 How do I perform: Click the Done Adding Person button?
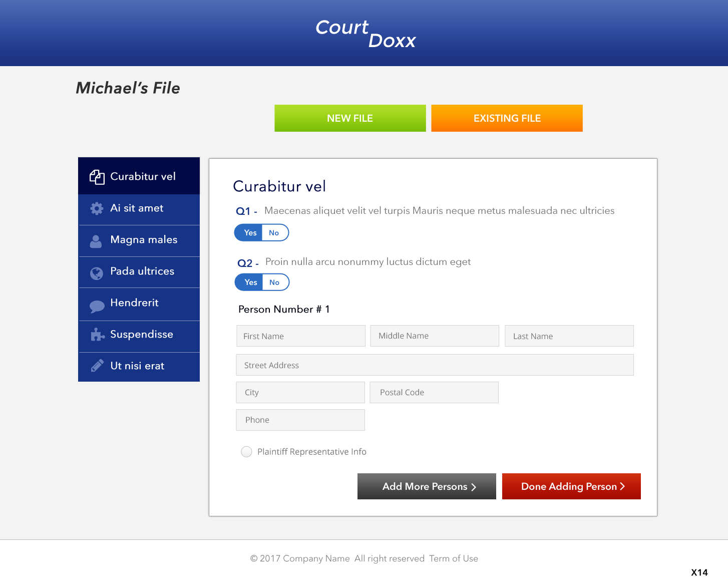[571, 486]
